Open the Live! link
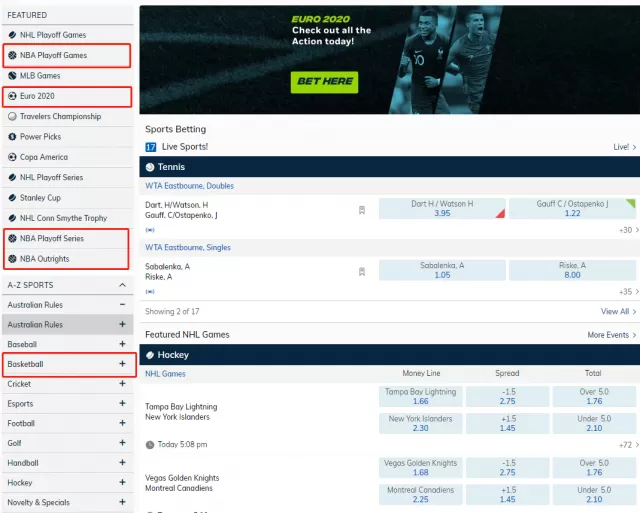The height and width of the screenshot is (513, 640). click(624, 147)
